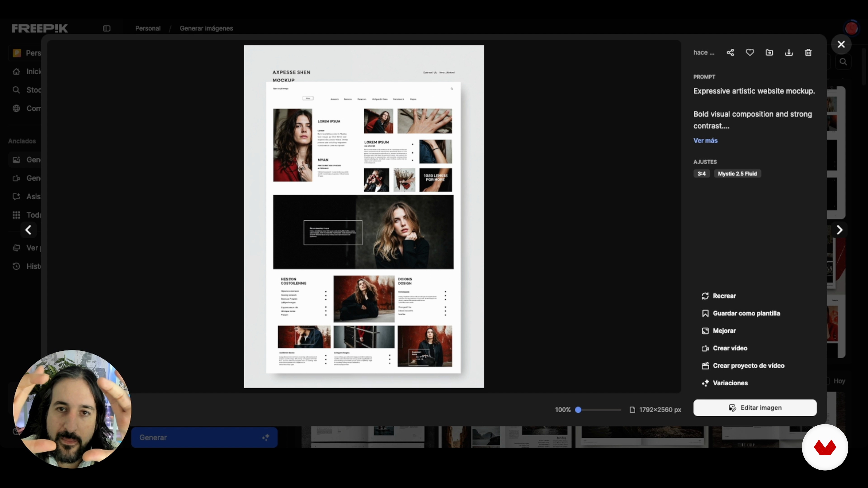Screen dimensions: 868x488
Task: Delete the image with the trash icon
Action: [808, 53]
